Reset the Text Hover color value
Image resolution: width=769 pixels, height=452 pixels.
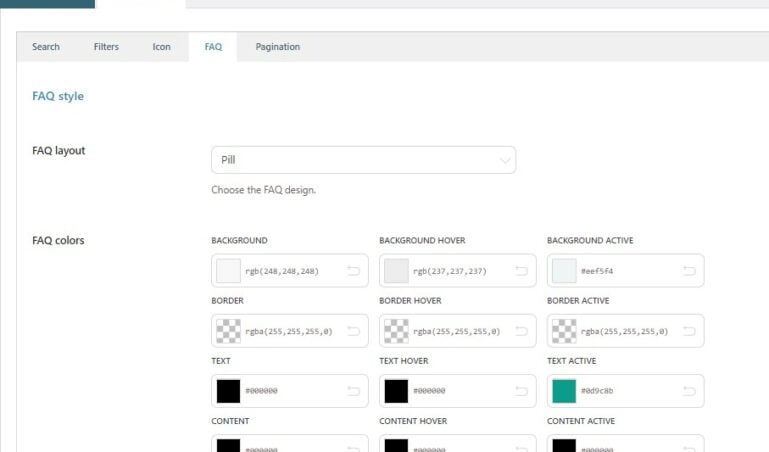(x=521, y=391)
